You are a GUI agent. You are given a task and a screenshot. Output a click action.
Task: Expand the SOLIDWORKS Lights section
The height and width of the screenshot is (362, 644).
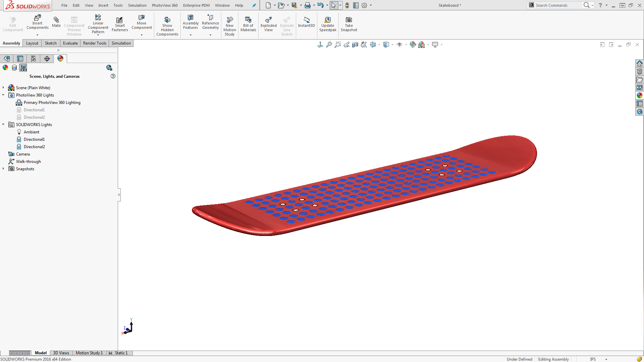pyautogui.click(x=4, y=124)
